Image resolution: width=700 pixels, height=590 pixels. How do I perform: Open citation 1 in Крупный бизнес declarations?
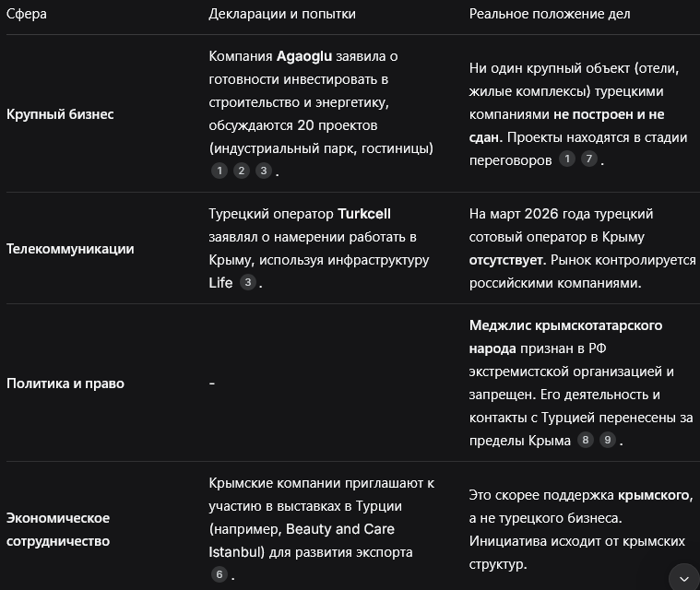point(219,171)
